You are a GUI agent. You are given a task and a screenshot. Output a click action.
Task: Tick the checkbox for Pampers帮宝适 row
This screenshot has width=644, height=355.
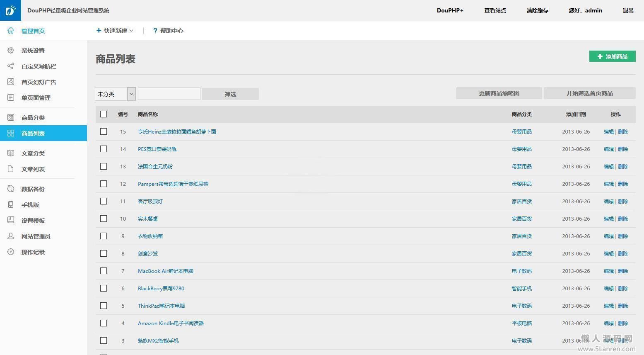point(104,184)
